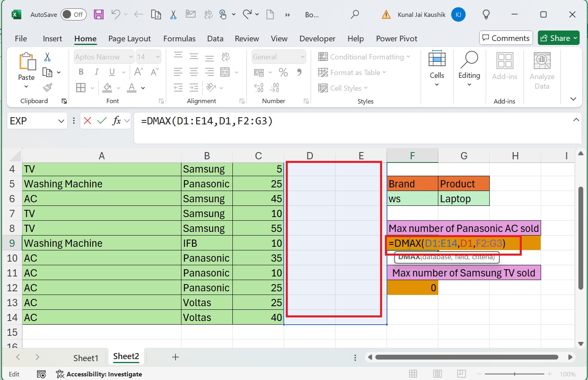This screenshot has height=380, width=588.
Task: Open the Cells dropdown in ribbon
Action: click(437, 69)
